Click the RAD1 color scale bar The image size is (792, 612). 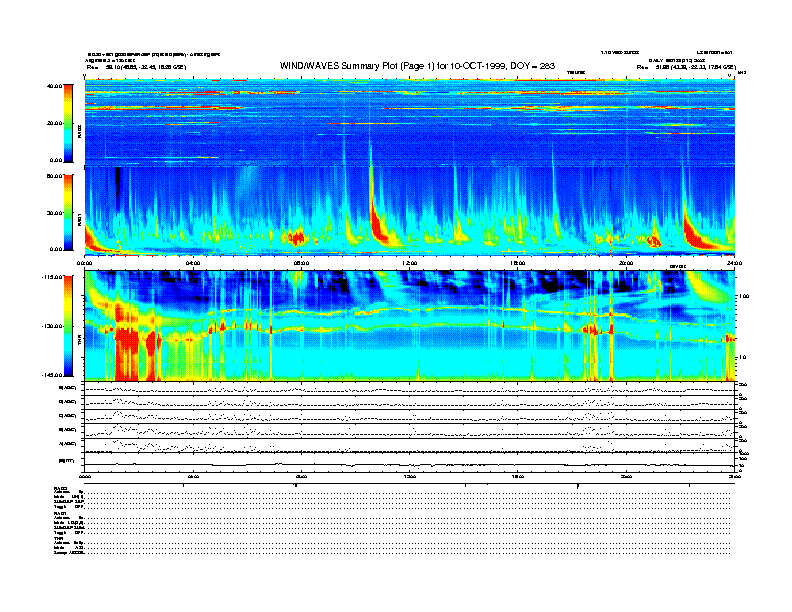pos(68,212)
